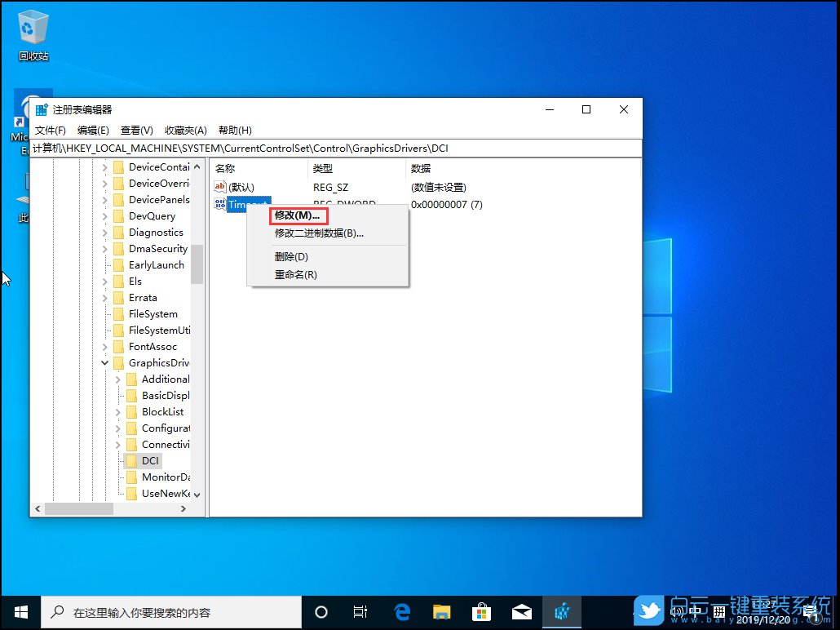Viewport: 840px width, 630px height.
Task: Click the Cortana circle on the taskbar
Action: pyautogui.click(x=321, y=611)
